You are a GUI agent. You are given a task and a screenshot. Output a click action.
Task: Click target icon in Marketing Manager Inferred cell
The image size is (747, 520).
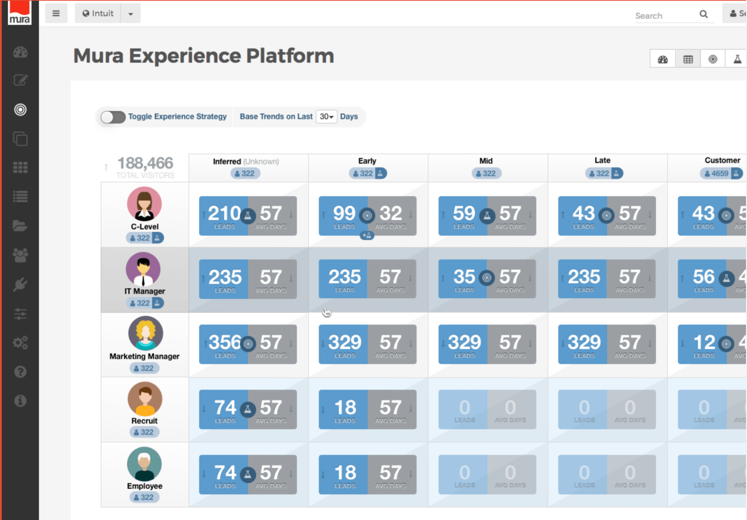(x=248, y=344)
